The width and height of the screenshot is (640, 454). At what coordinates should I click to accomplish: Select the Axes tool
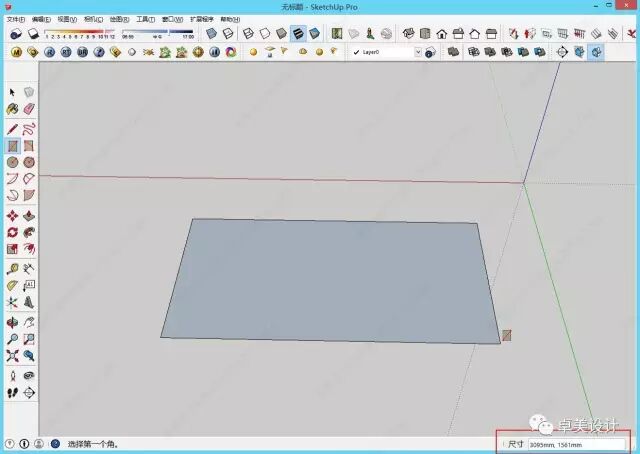12,303
